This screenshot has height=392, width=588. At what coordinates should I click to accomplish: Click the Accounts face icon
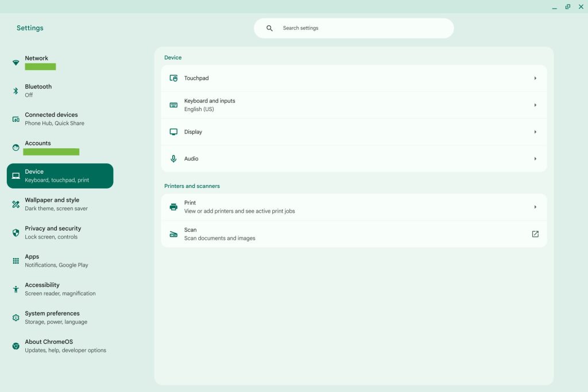point(16,148)
